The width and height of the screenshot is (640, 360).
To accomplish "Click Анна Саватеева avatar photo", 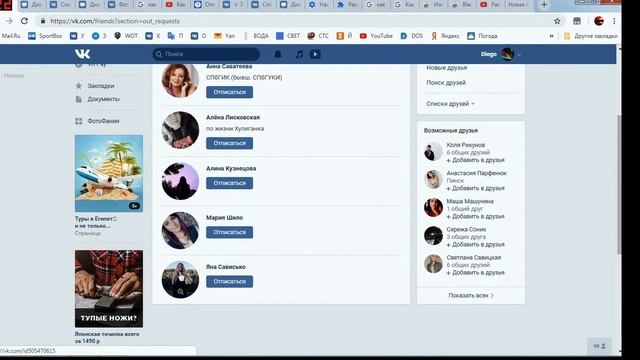I will 180,80.
